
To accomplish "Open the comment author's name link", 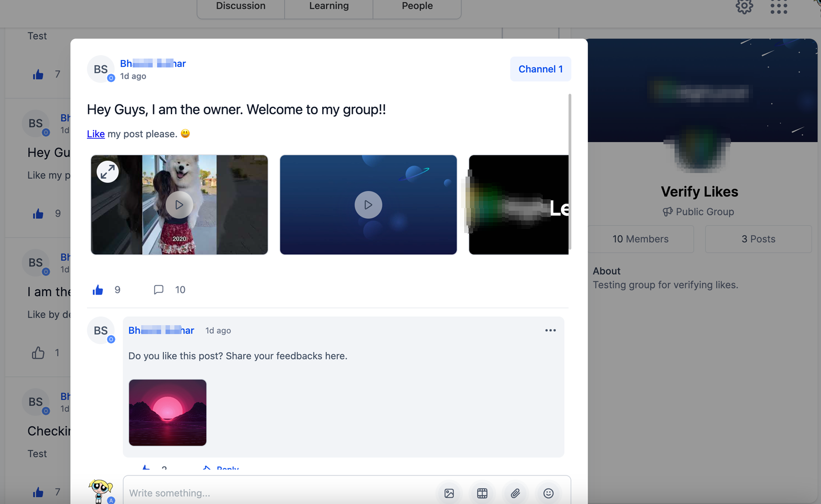I will pyautogui.click(x=161, y=331).
